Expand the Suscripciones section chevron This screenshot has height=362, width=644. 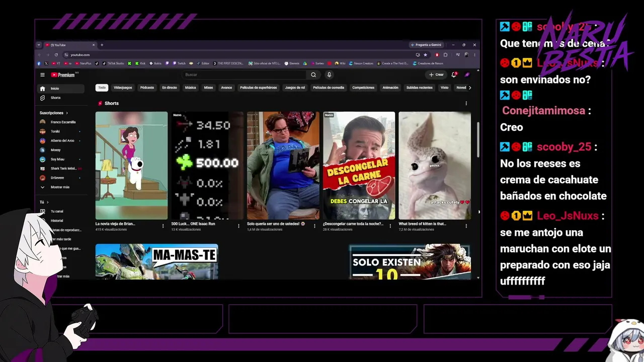[x=66, y=113]
